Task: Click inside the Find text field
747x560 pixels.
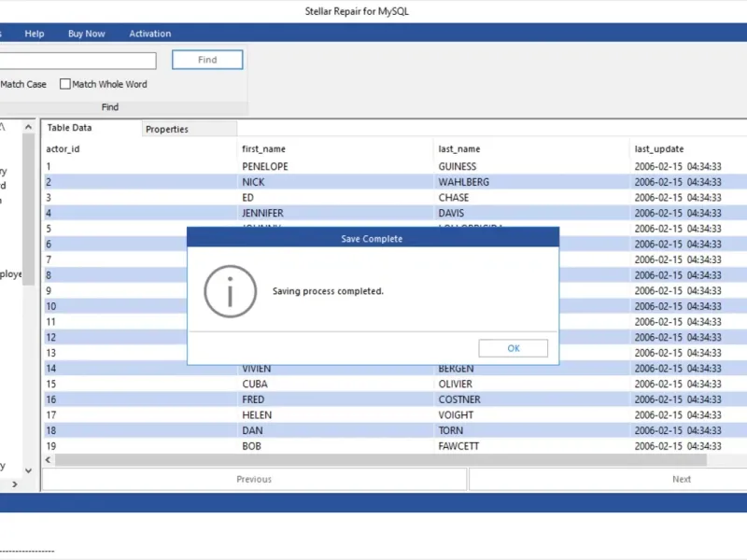Action: [79, 61]
